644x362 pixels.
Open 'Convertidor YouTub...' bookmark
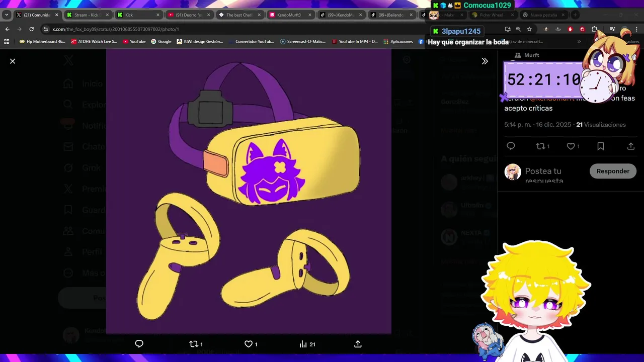pyautogui.click(x=251, y=41)
